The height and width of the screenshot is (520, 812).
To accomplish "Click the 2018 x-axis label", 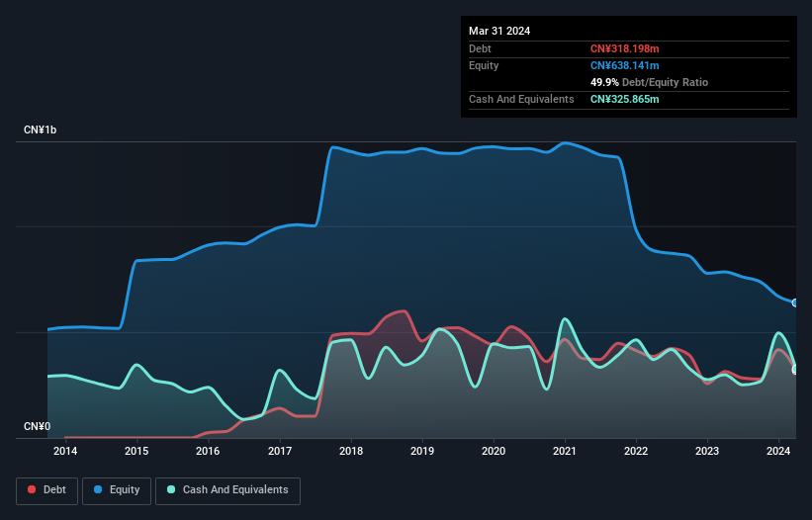I will (351, 451).
